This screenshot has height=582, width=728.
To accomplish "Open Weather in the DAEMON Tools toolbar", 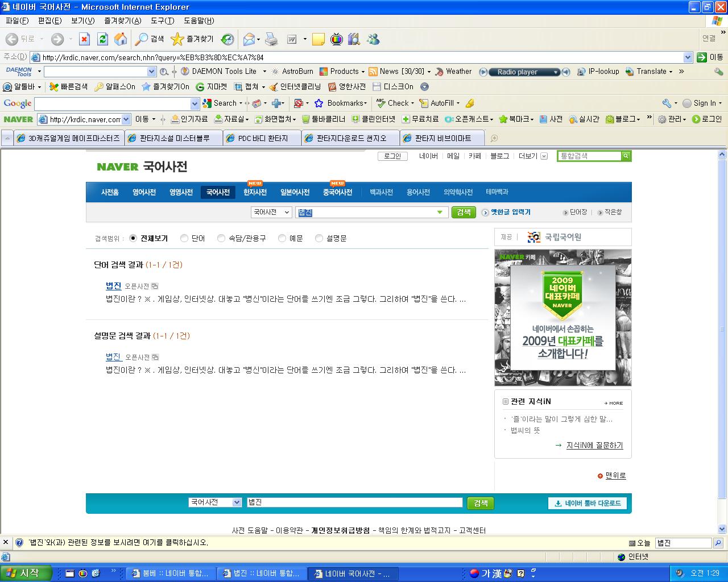I will click(x=453, y=72).
